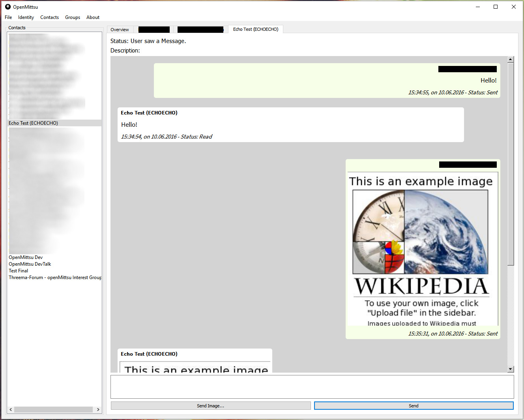Click timestamp '15:34:55, on 10.06.2016 - Status: Sent'
524x420 pixels.
(453, 92)
